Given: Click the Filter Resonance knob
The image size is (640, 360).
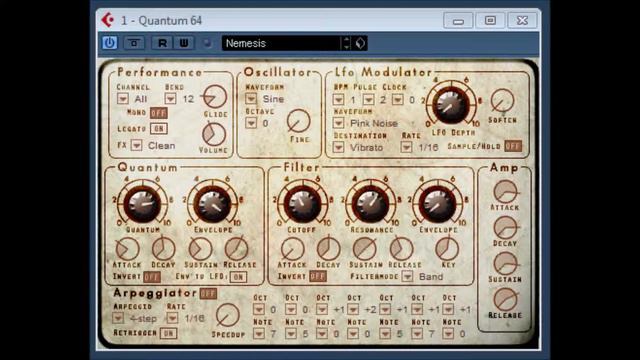Looking at the screenshot, I should tap(370, 204).
